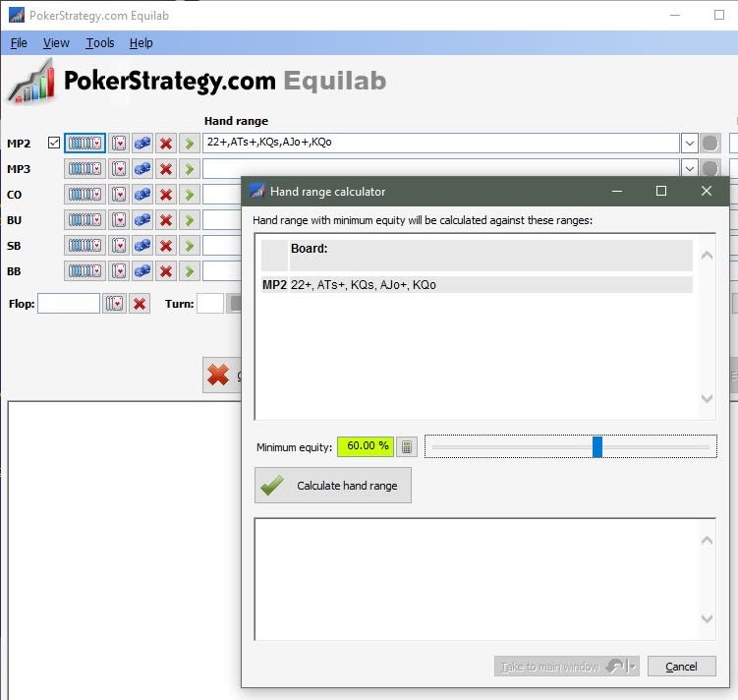This screenshot has width=738, height=700.
Task: Click green arrow on MP2 row
Action: [190, 144]
